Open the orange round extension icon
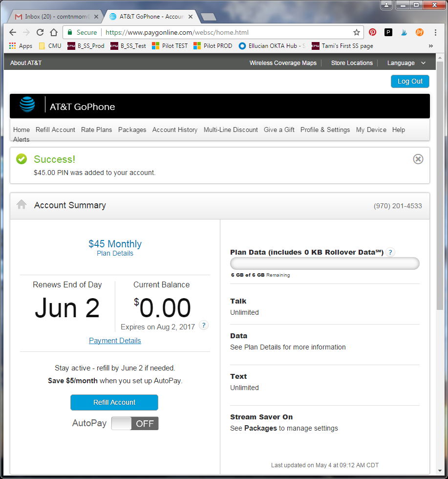Screen dimensions: 448x479 420,32
